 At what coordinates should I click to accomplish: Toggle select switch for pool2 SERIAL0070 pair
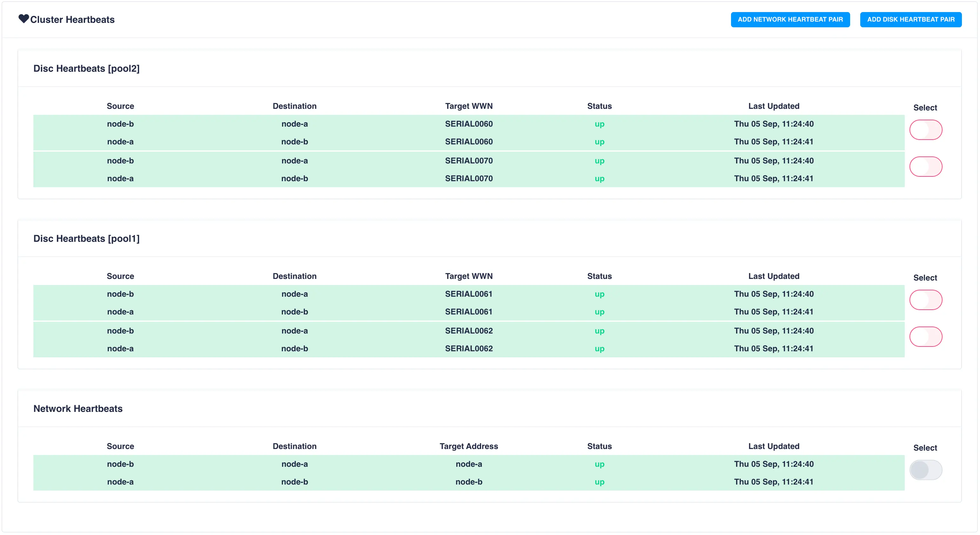tap(925, 167)
